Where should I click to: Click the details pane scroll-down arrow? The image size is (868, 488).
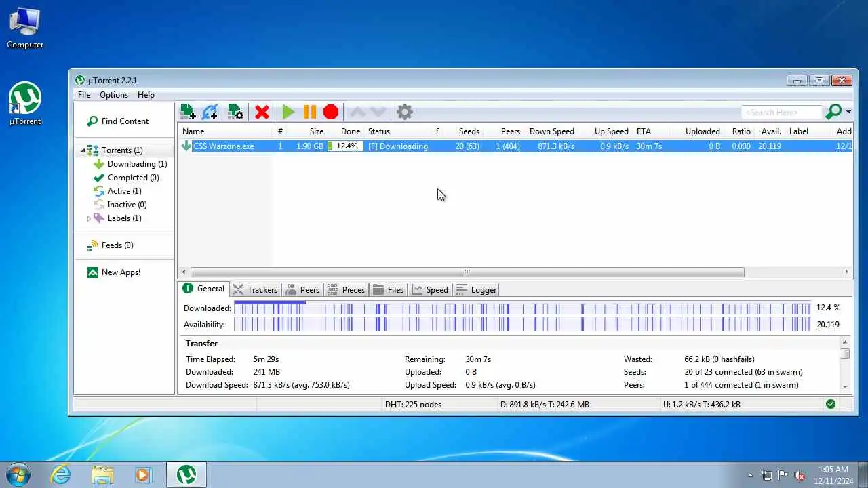pyautogui.click(x=845, y=386)
